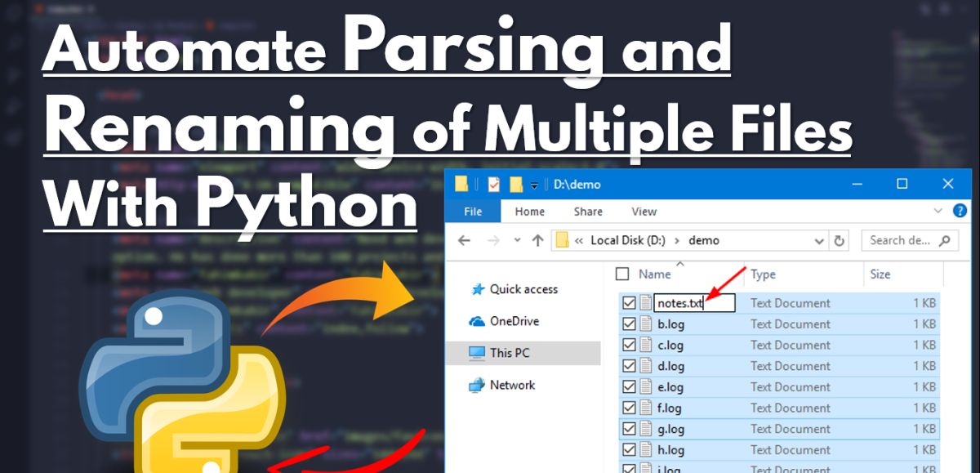Uncheck the f.log checkbox
The image size is (980, 473).
coord(629,408)
